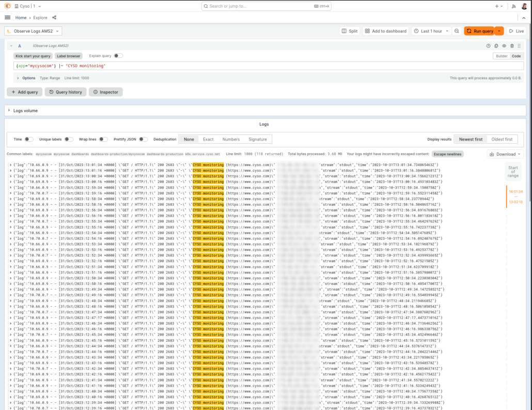The image size is (532, 410).
Task: Turn on the Prettify JSON switch
Action: click(x=143, y=139)
